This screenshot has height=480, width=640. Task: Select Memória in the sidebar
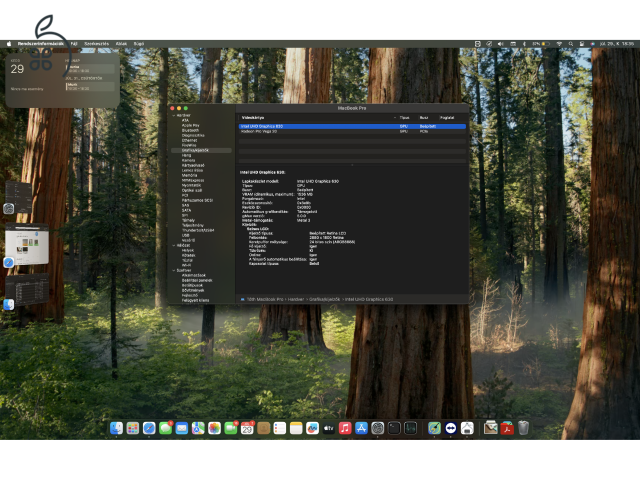click(x=189, y=175)
